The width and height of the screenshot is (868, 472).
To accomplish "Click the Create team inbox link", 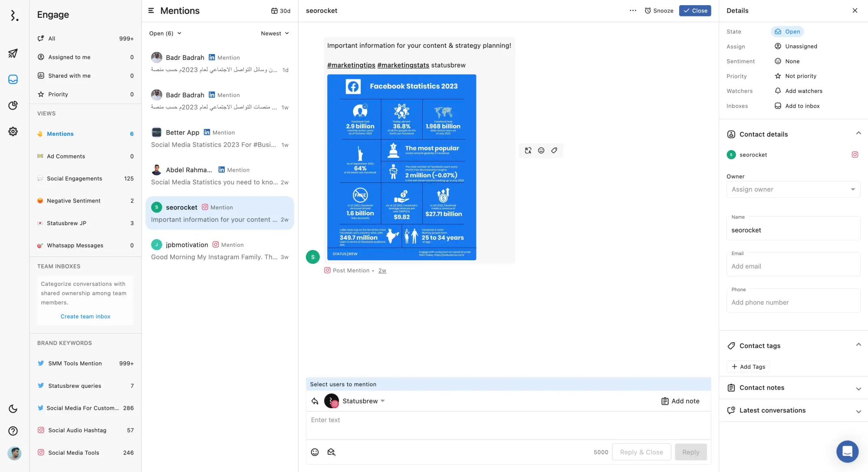I will click(85, 317).
